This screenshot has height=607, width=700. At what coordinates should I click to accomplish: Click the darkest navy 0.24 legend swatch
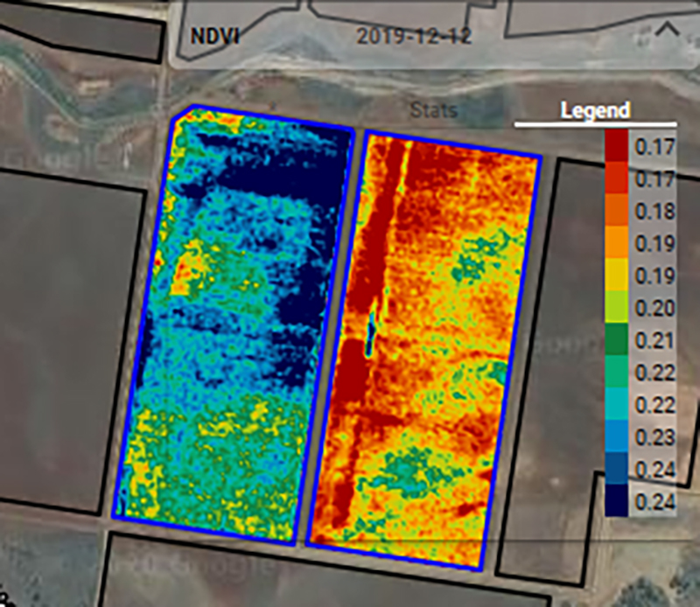[x=616, y=502]
